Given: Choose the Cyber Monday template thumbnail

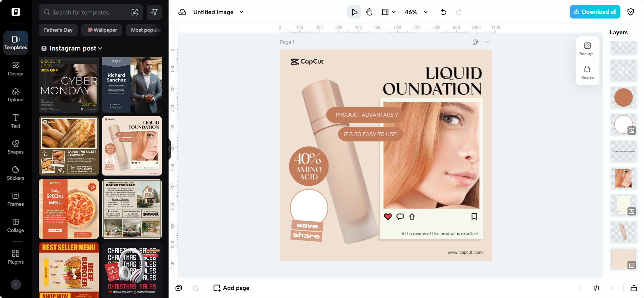Looking at the screenshot, I should 69,85.
